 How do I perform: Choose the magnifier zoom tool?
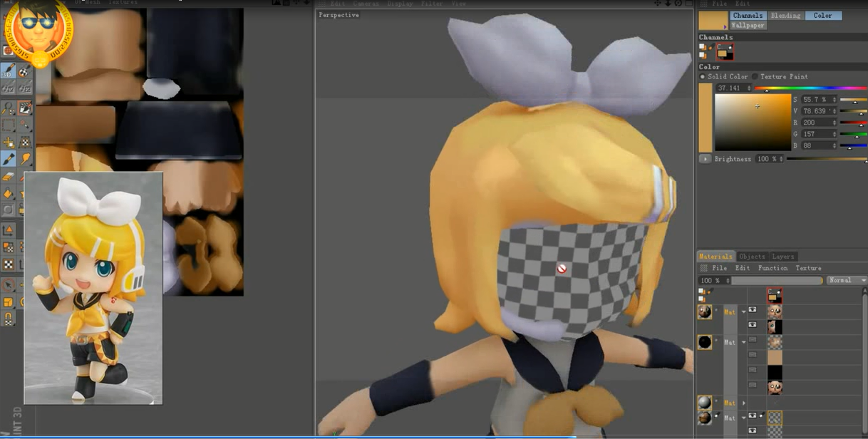[x=9, y=108]
